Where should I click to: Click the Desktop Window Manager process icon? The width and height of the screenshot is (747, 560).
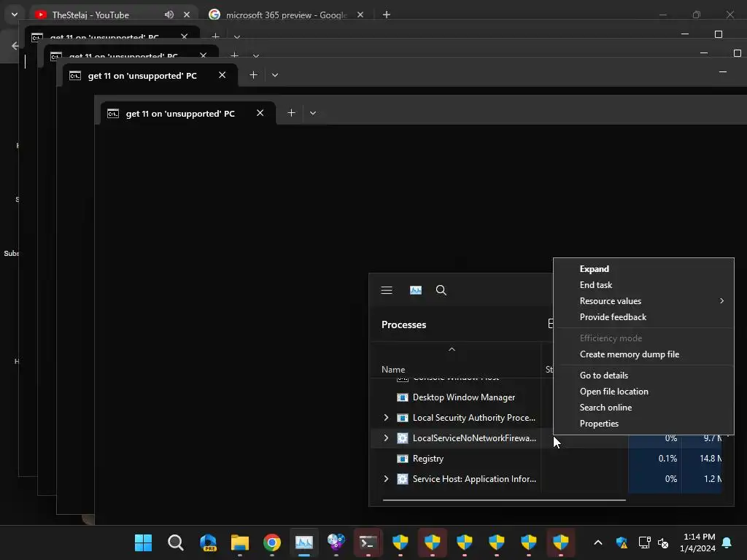tap(403, 397)
